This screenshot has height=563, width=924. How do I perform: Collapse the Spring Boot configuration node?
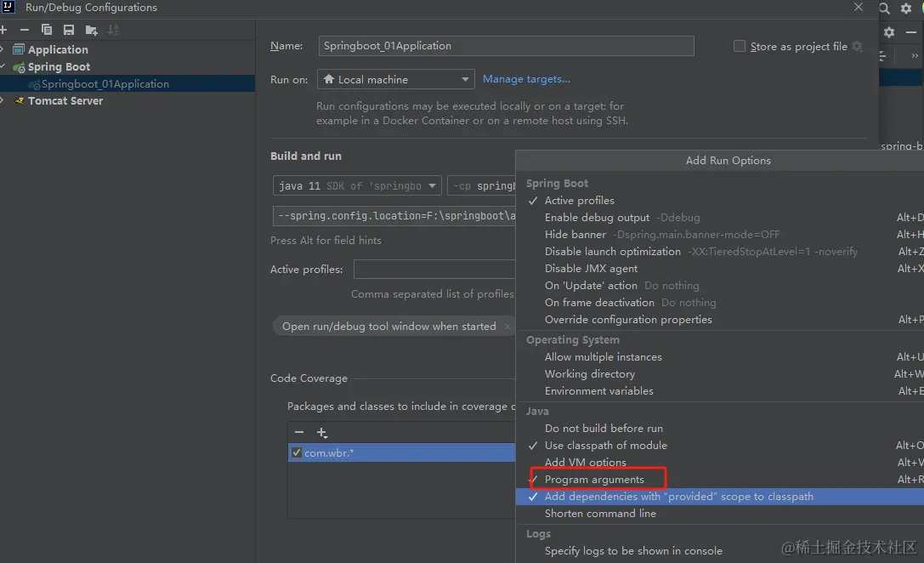(x=3, y=66)
